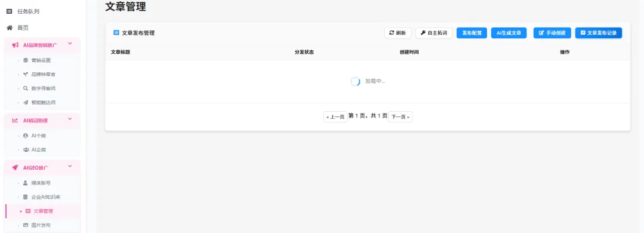Click the paper plane icon next to 智能触达师
This screenshot has height=233, width=644.
(x=26, y=103)
